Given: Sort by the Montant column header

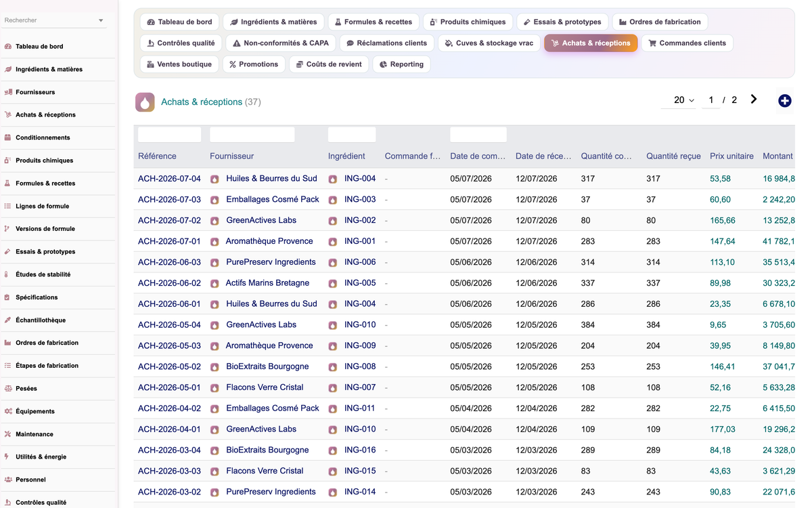Looking at the screenshot, I should coord(777,156).
